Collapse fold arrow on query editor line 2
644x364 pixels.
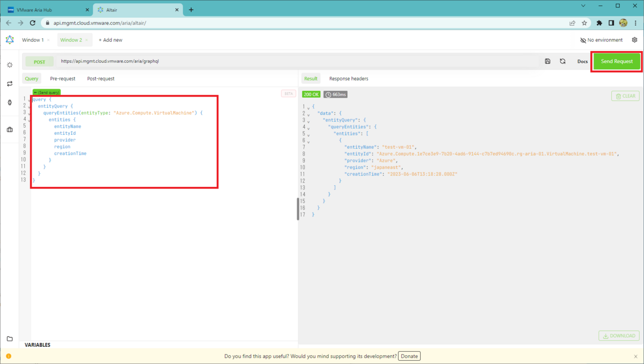29,106
